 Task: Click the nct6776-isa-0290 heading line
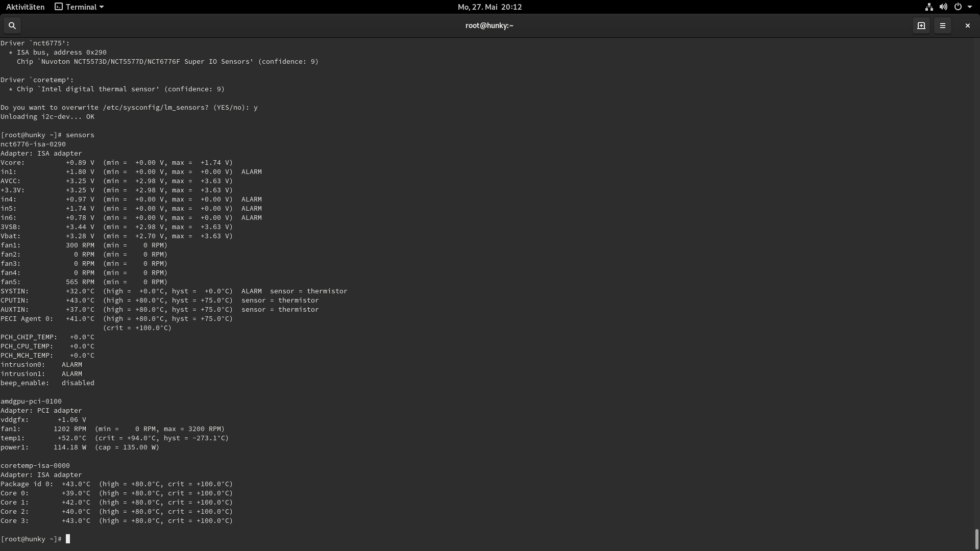click(33, 144)
